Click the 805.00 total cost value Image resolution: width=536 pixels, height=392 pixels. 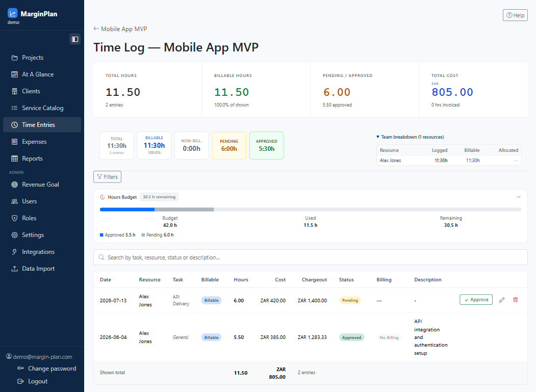click(x=452, y=92)
